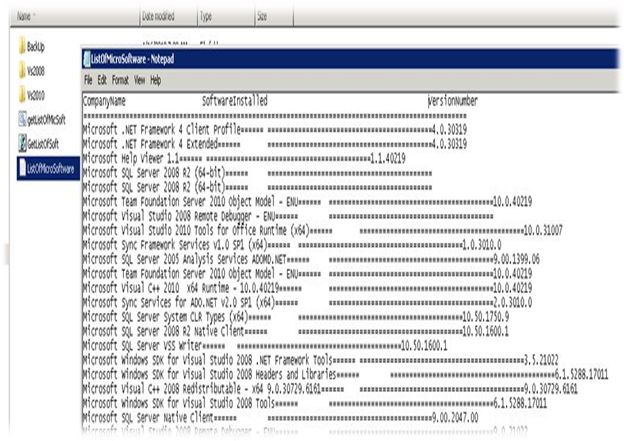
Task: Select the GetListOfSoft script icon
Action: coord(22,143)
